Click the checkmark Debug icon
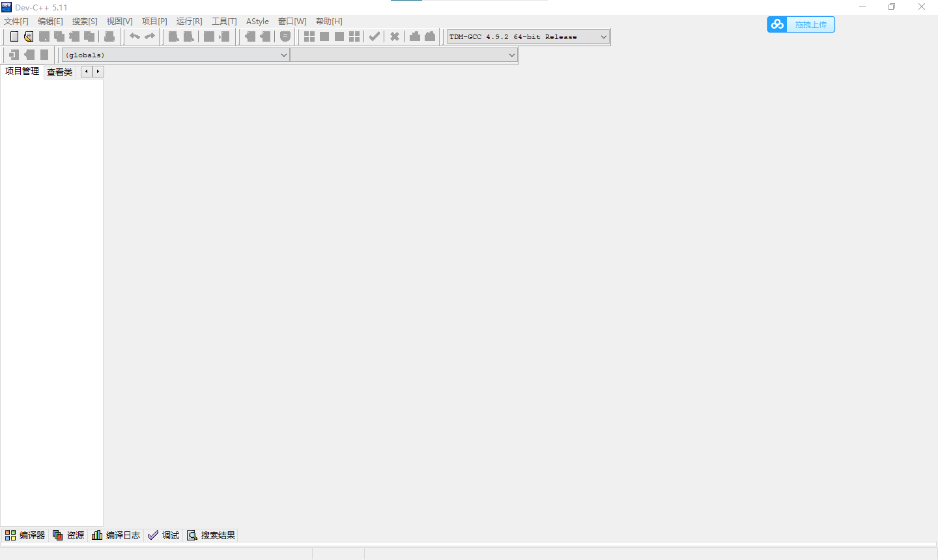Viewport: 938px width, 560px height. click(x=375, y=36)
